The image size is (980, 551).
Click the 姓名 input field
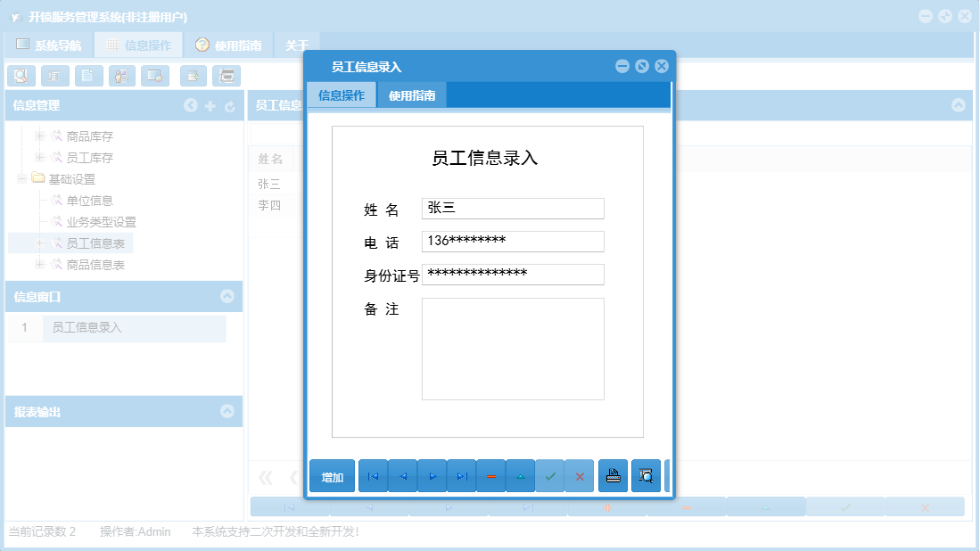(x=513, y=208)
